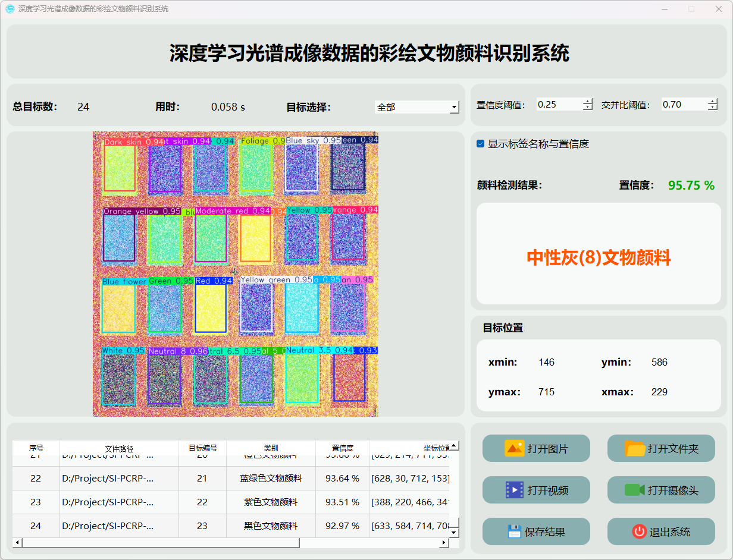Click the camera icon on 打开摄像头 button

coord(635,490)
